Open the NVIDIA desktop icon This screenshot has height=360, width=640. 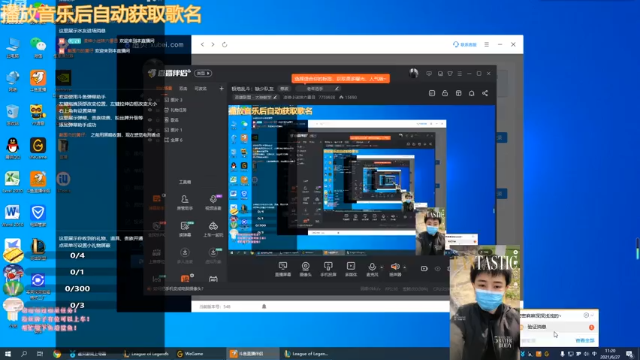[63, 80]
